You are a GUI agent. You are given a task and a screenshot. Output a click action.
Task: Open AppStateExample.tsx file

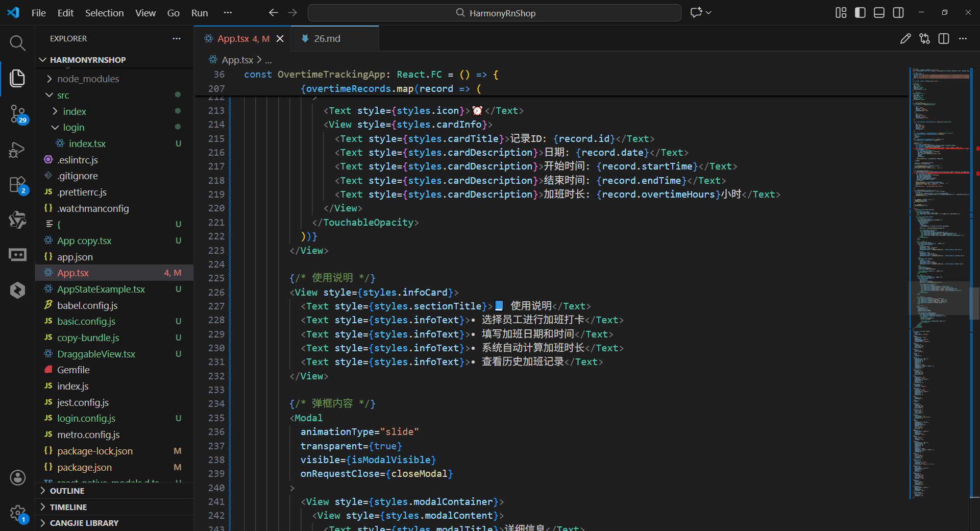114,289
